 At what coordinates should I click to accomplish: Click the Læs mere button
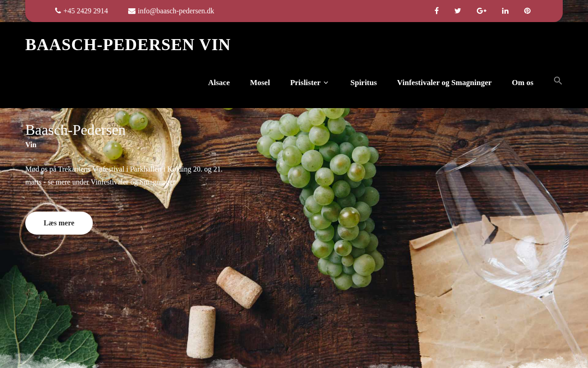pyautogui.click(x=59, y=223)
